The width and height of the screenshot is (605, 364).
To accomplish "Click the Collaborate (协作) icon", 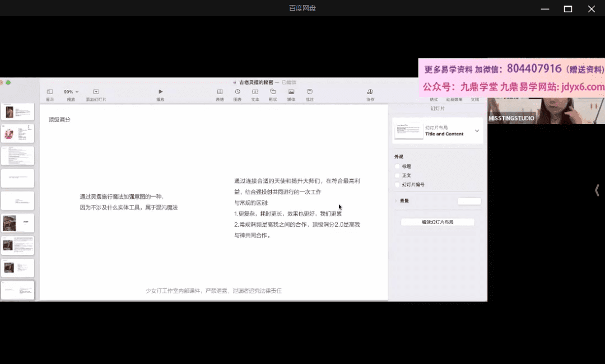I will pos(370,92).
